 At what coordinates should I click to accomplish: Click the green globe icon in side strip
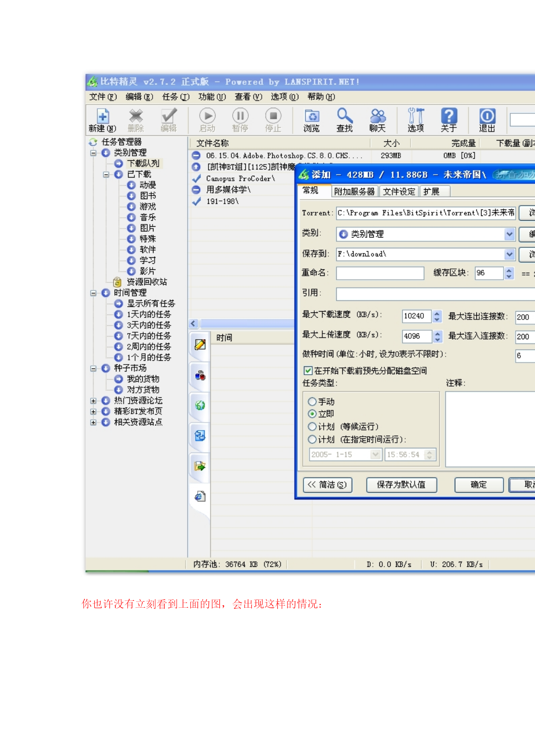(x=200, y=405)
